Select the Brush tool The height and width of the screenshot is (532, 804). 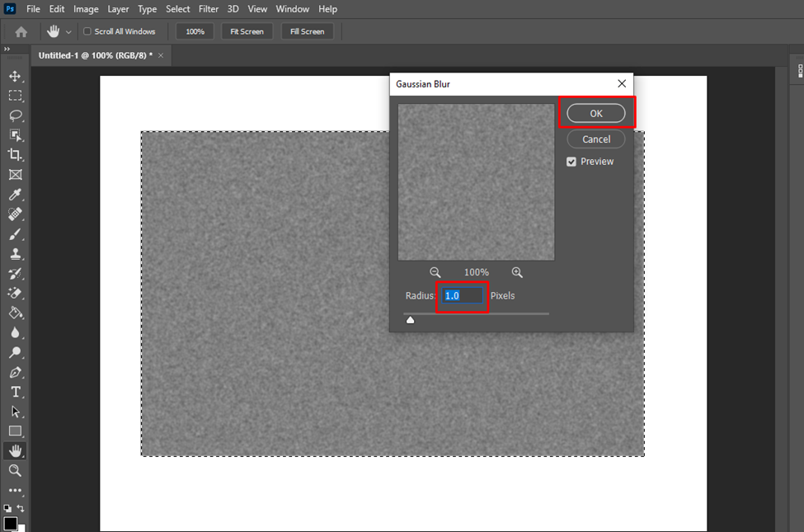coord(15,234)
